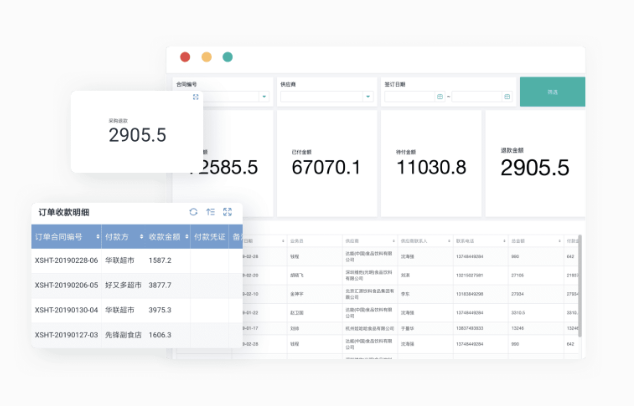Click fullscreen icon on the floating 2905.5 card
The image size is (634, 406).
tap(196, 97)
